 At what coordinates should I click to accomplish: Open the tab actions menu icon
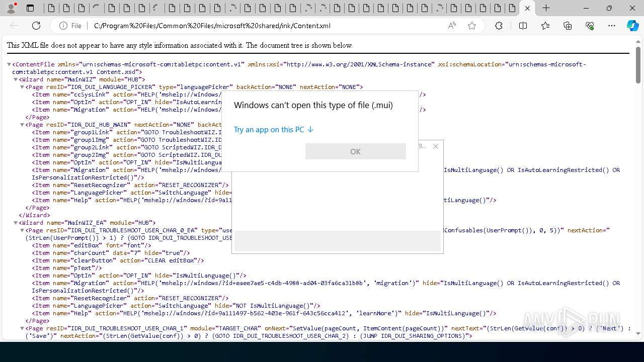pyautogui.click(x=30, y=8)
